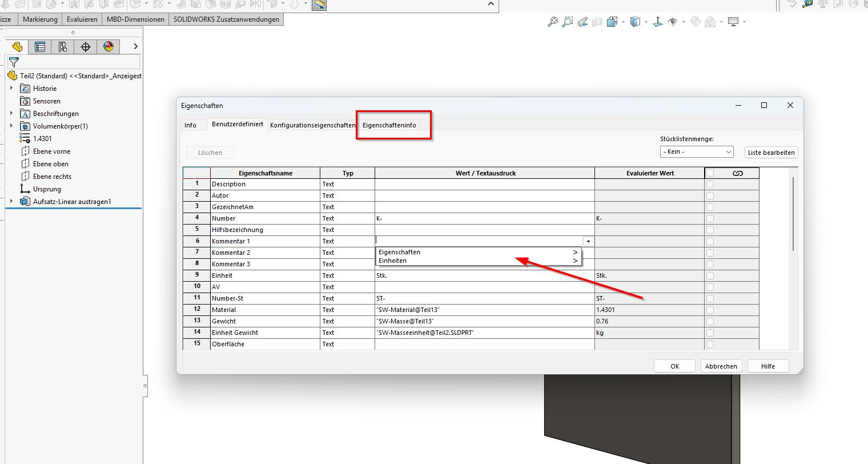This screenshot has height=464, width=868.
Task: Switch to the Eigenschafteninfo tab
Action: (389, 125)
